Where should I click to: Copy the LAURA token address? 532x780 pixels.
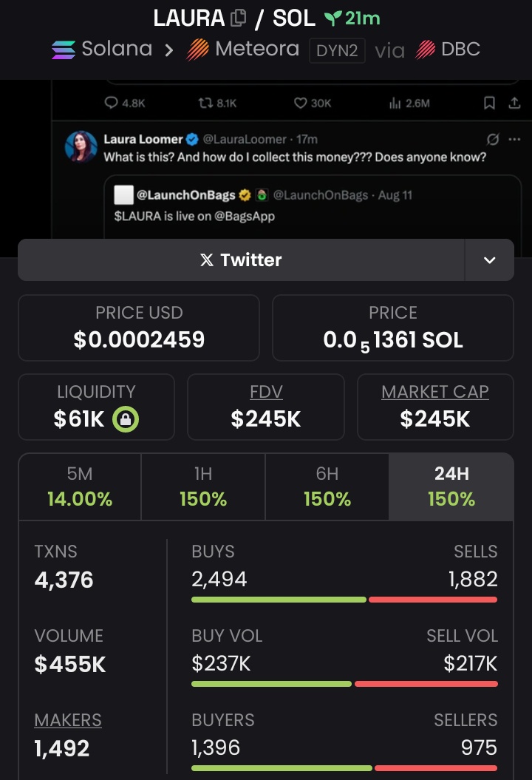(x=238, y=18)
